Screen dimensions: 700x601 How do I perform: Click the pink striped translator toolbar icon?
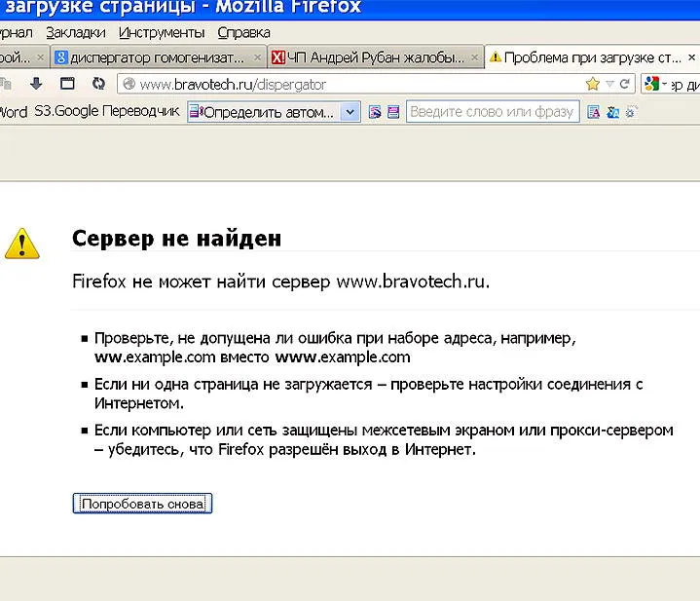click(393, 112)
